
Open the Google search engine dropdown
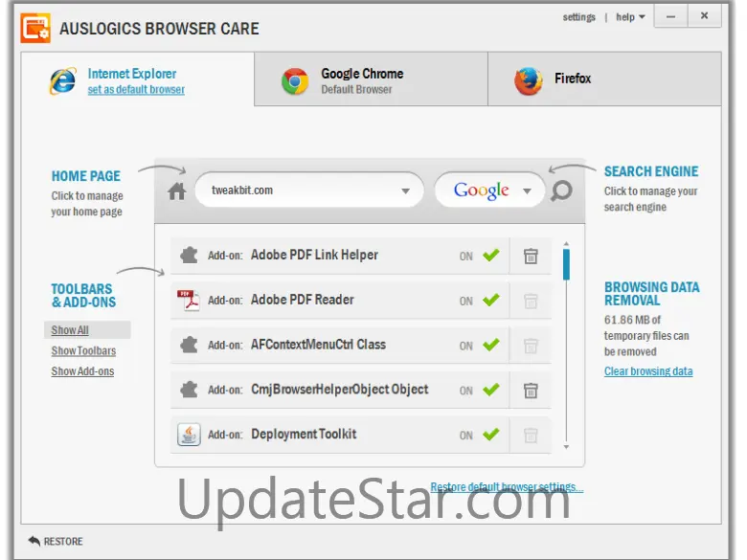pos(527,190)
